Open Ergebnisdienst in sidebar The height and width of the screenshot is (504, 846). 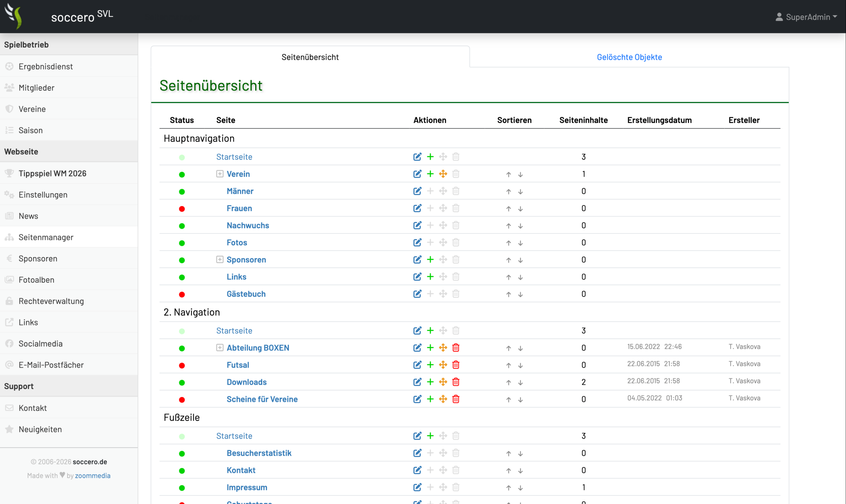click(69, 66)
